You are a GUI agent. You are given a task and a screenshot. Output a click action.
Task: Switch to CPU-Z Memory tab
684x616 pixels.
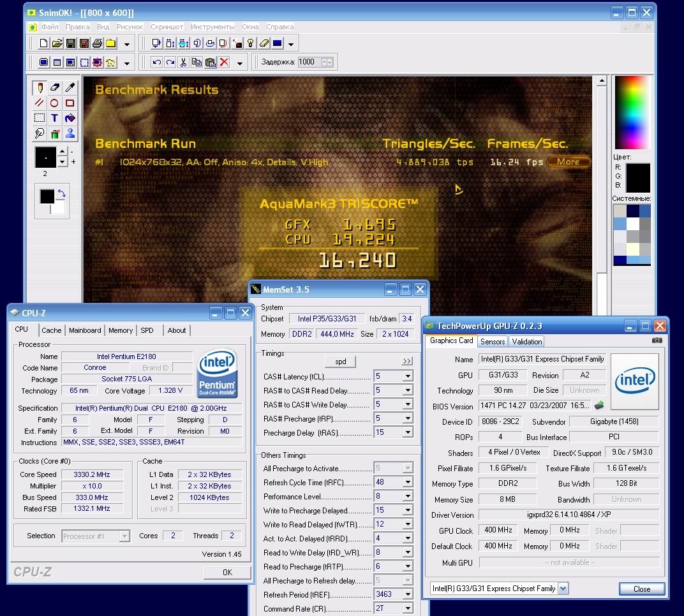pyautogui.click(x=121, y=330)
